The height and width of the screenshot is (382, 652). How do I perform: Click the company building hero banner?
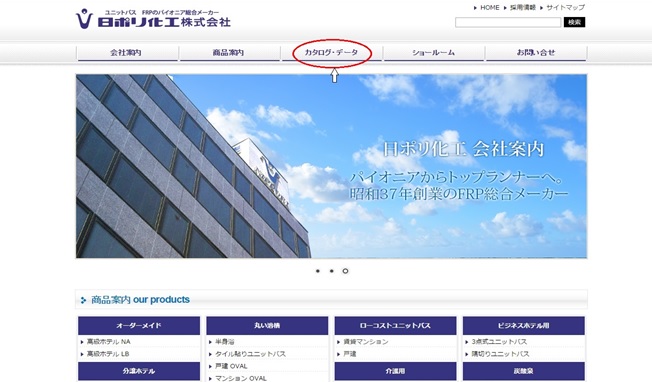pyautogui.click(x=331, y=166)
